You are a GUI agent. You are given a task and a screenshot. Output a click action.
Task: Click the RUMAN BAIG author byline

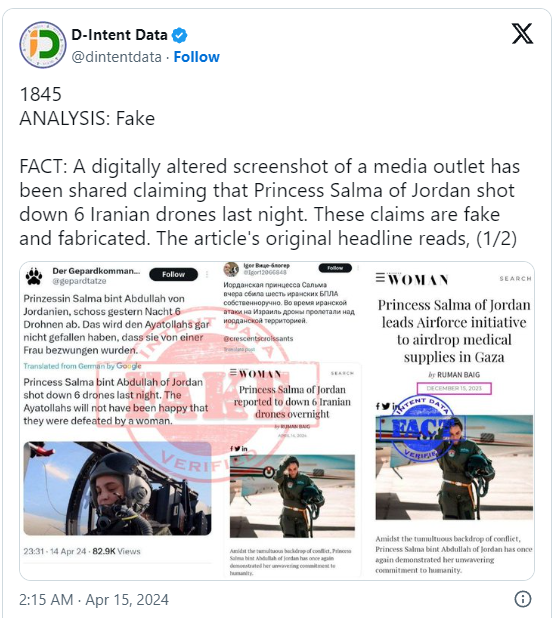point(454,374)
